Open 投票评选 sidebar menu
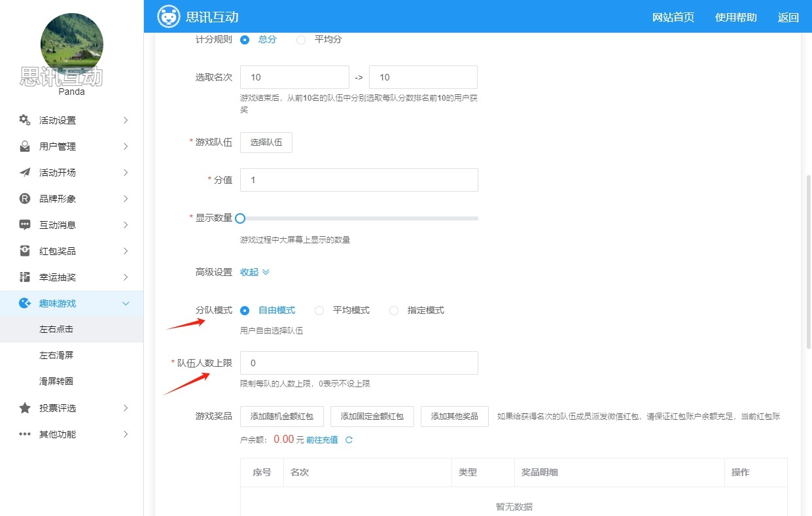This screenshot has width=812, height=516. 71,407
